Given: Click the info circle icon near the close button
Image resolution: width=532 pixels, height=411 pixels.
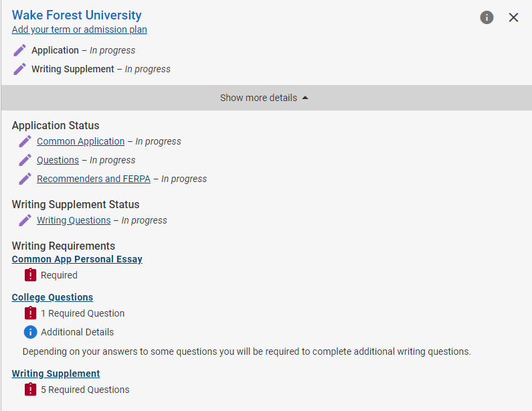Looking at the screenshot, I should pos(486,17).
